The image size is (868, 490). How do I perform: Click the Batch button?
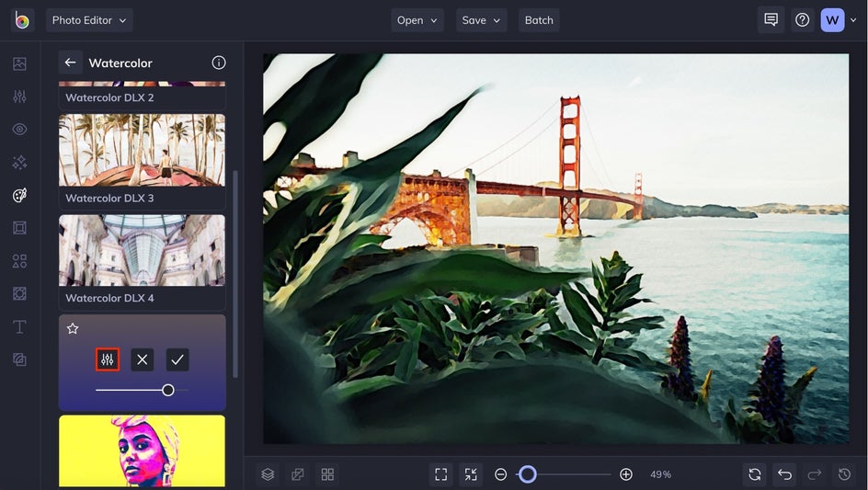[539, 20]
